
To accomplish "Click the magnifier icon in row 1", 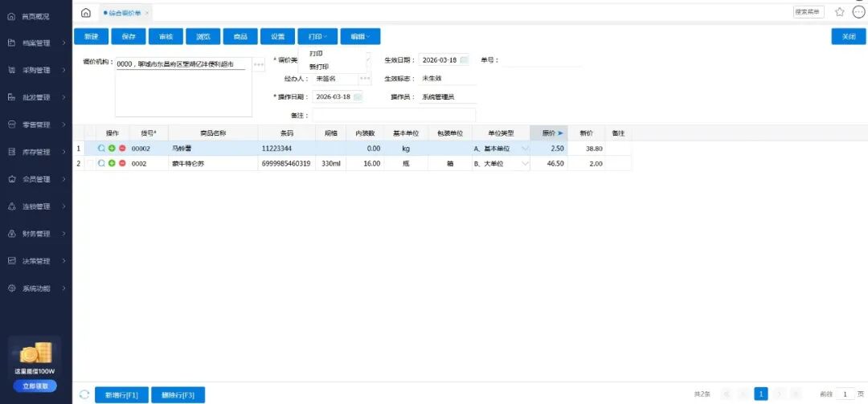I will coord(101,149).
